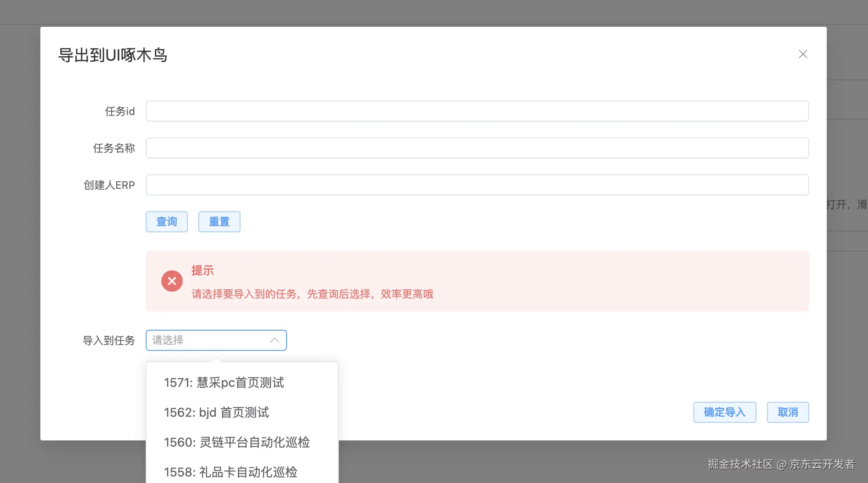This screenshot has height=483, width=868.
Task: Click the red error icon in alert
Action: point(172,281)
